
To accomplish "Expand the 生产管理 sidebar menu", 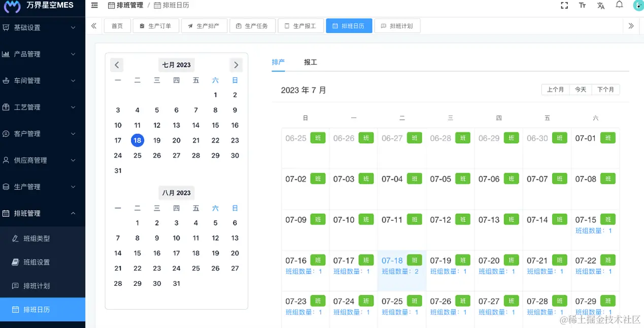I will point(42,187).
